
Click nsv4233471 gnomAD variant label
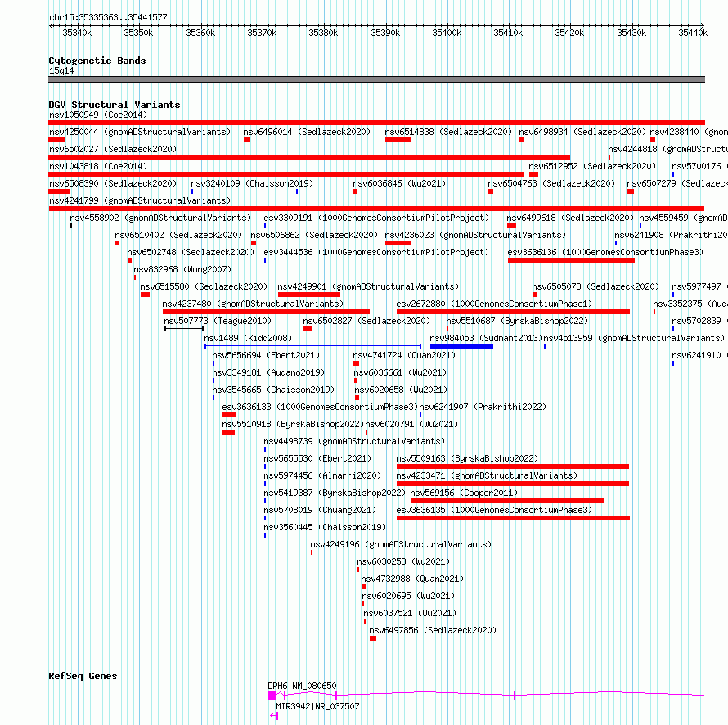[487, 475]
